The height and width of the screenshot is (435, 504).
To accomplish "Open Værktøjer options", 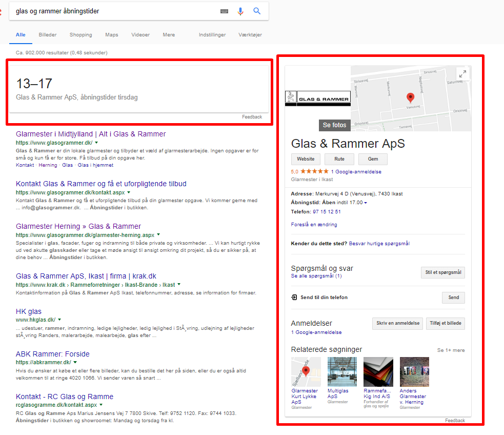I will pos(250,35).
